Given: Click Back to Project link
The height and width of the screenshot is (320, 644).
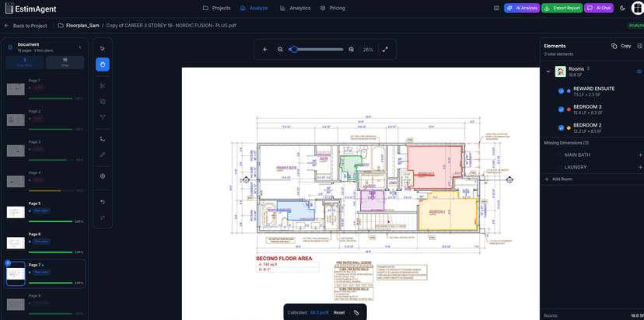Looking at the screenshot, I should point(25,26).
